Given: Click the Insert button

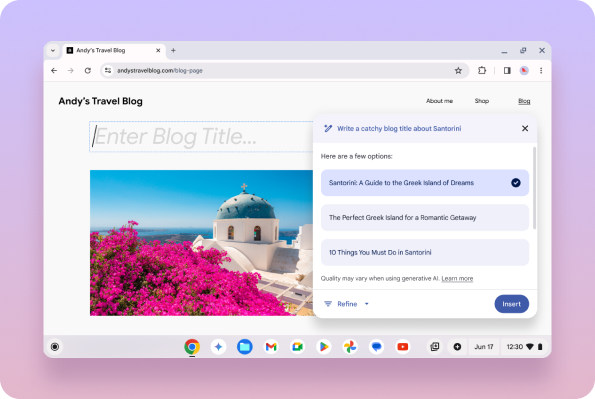Looking at the screenshot, I should point(512,304).
